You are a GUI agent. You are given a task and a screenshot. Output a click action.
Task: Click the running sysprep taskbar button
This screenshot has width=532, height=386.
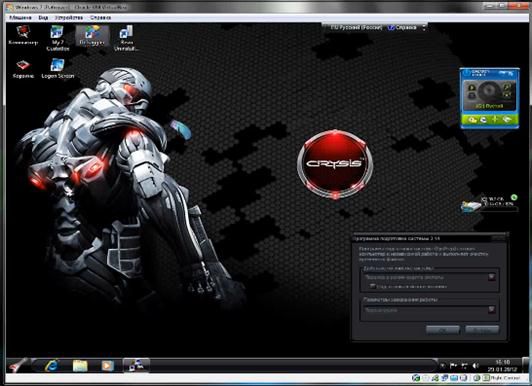point(136,366)
